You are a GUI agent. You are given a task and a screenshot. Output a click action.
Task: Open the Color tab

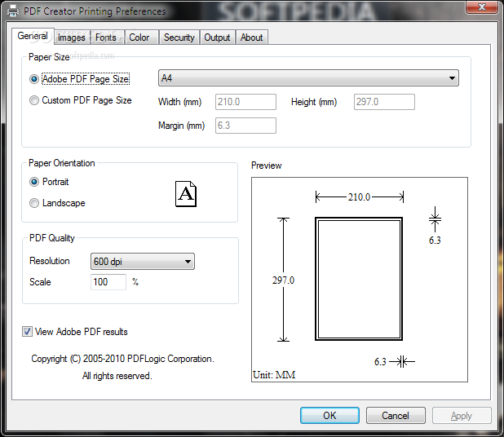[x=139, y=38]
